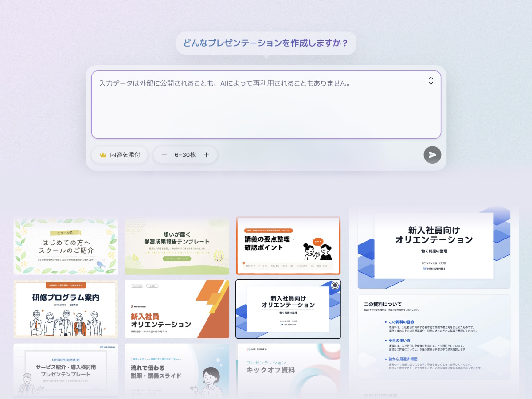Select the 学習成果報告テンプレート template

(177, 246)
